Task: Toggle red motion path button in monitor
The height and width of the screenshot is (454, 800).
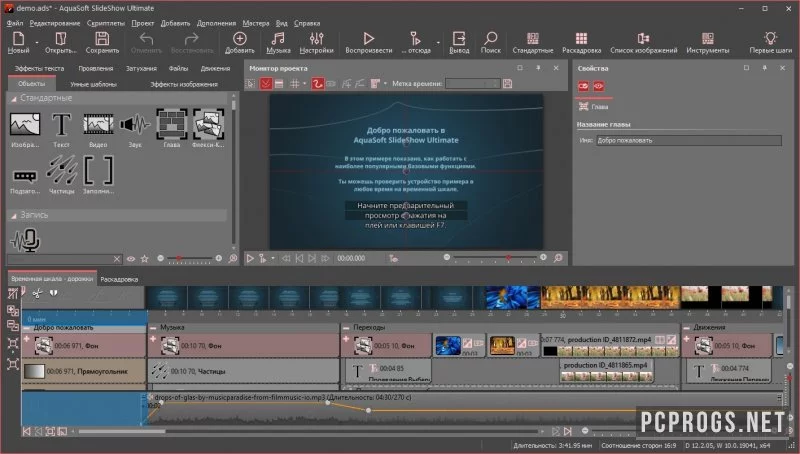Action: point(317,84)
